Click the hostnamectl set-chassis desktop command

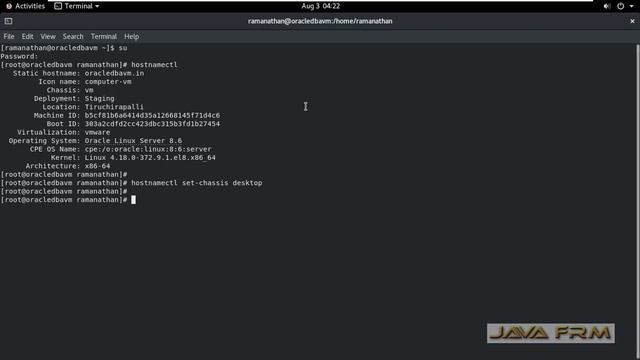tap(197, 183)
